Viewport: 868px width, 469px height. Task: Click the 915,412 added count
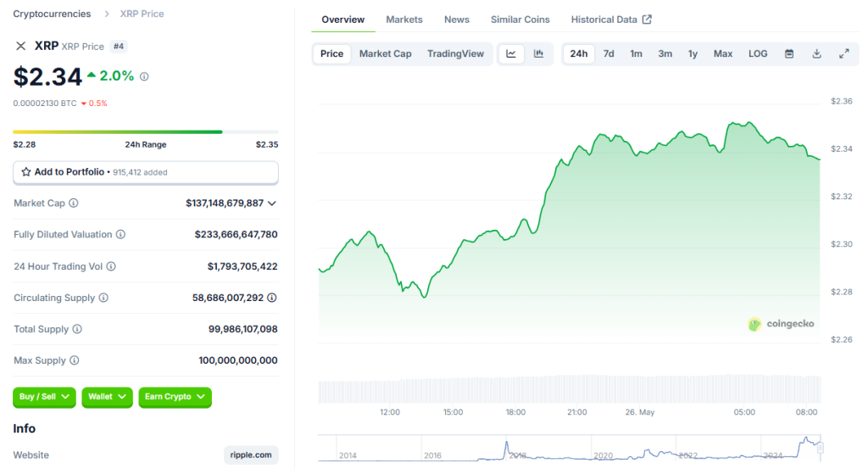[x=140, y=172]
